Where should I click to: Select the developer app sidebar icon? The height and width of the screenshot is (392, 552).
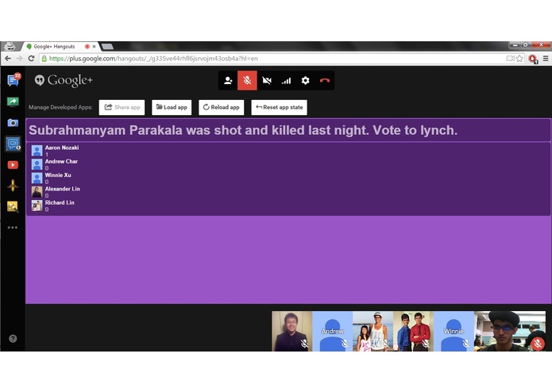13,144
